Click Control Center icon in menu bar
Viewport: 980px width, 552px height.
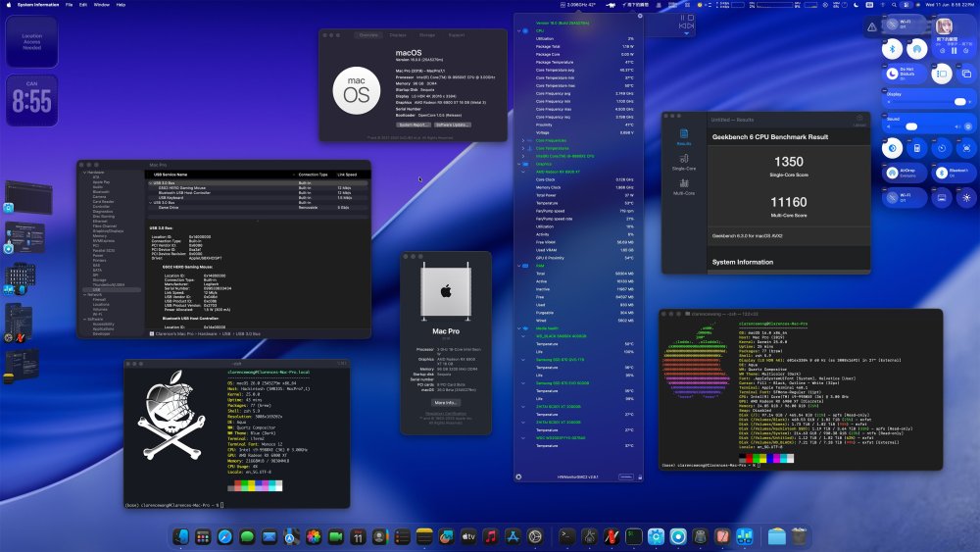coord(906,4)
